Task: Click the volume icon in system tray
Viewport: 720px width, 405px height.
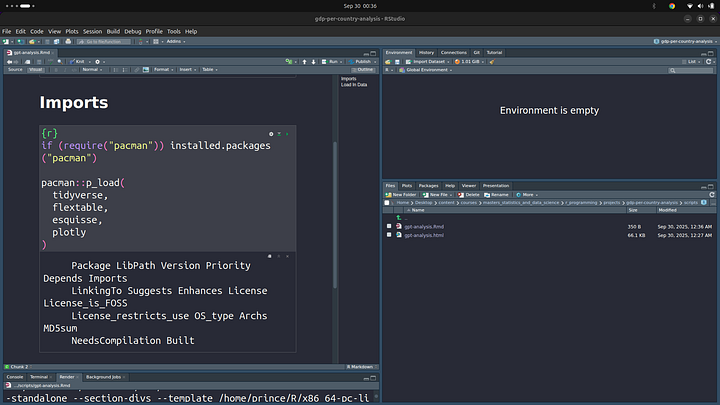Action: [x=700, y=6]
